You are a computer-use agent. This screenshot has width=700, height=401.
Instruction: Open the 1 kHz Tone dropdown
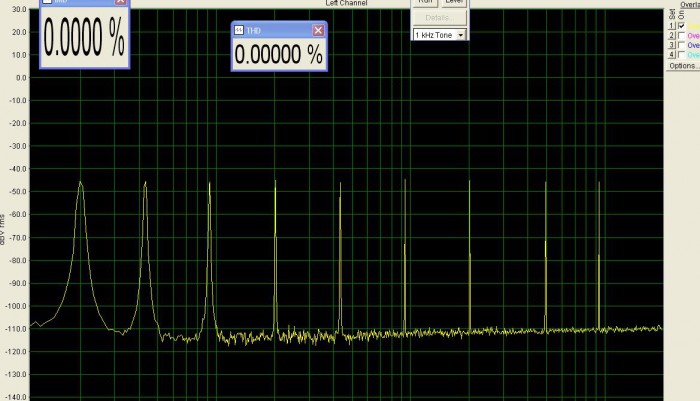tap(461, 35)
